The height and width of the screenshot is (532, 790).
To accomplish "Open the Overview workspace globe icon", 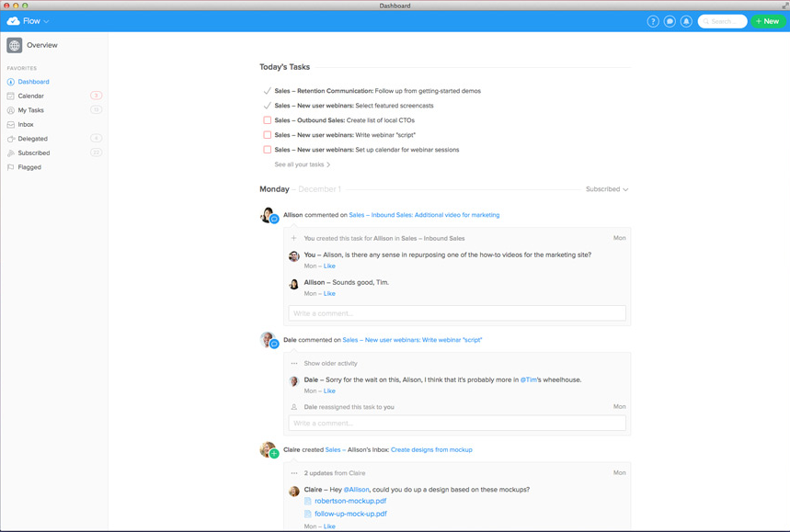I will tap(15, 44).
